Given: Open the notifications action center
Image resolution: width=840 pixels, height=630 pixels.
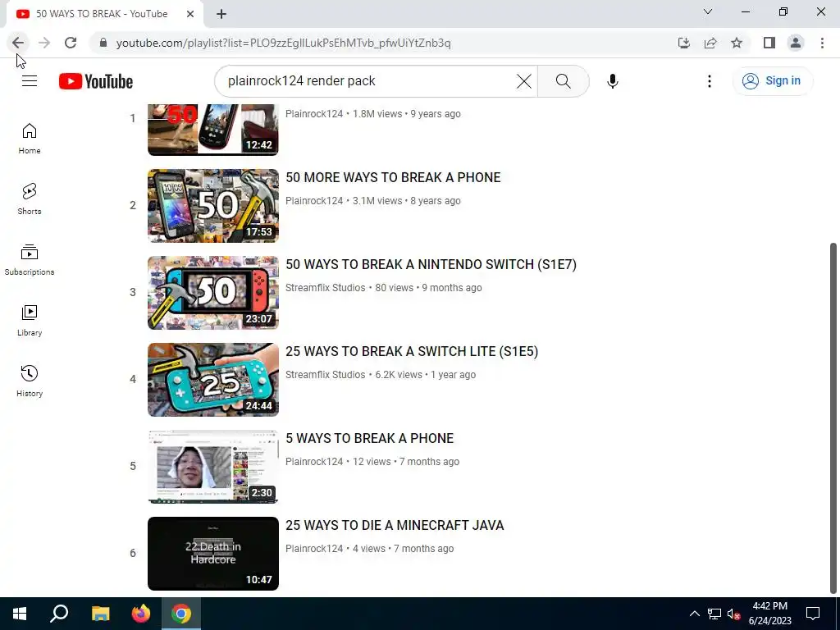Looking at the screenshot, I should pos(813,614).
